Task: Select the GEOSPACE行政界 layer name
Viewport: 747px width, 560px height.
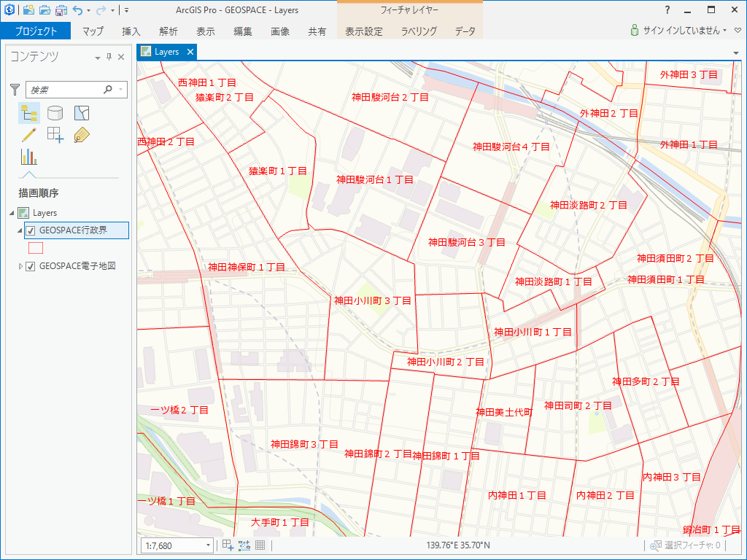Action: point(74,230)
